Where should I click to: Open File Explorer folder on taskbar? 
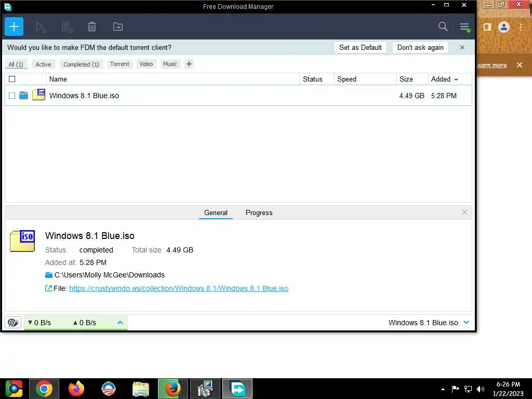pos(141,389)
